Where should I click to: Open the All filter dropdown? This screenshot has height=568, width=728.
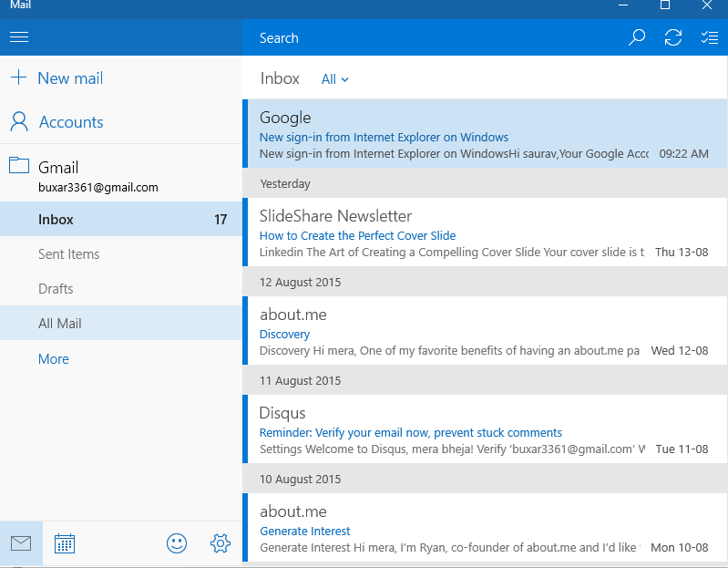click(x=334, y=79)
